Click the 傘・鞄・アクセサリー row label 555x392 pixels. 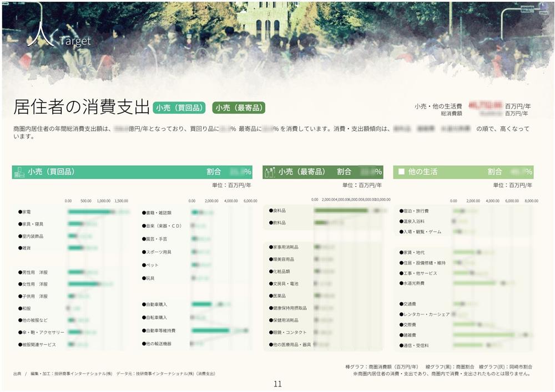[x=42, y=332]
